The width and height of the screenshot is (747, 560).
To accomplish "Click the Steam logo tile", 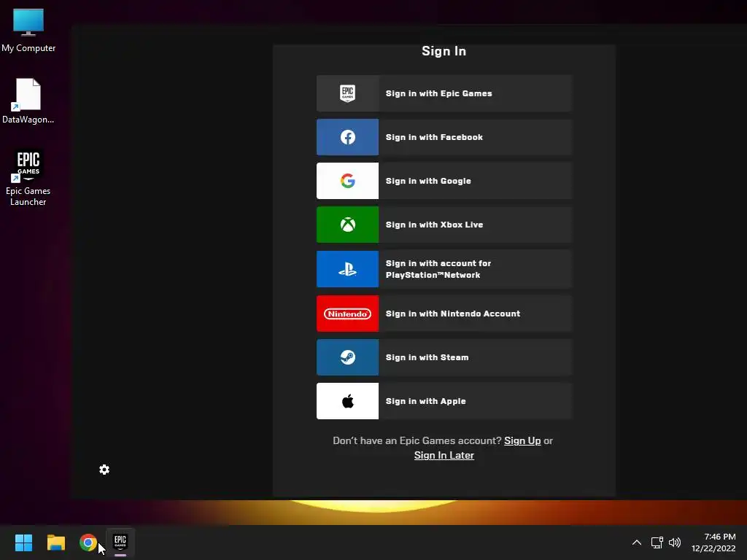I will coord(347,357).
